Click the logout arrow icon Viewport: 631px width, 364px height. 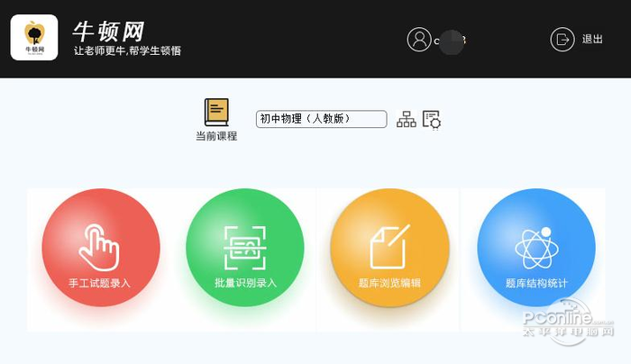(562, 40)
